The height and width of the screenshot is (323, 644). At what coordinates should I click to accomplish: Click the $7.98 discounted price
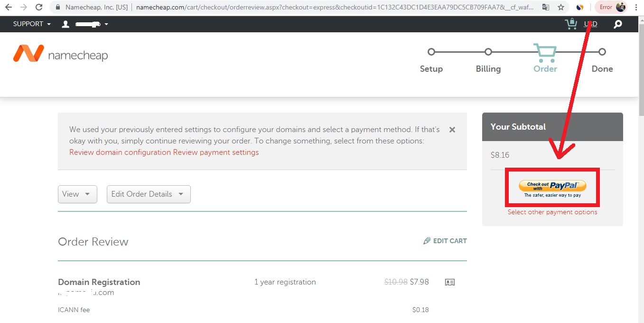tap(420, 282)
